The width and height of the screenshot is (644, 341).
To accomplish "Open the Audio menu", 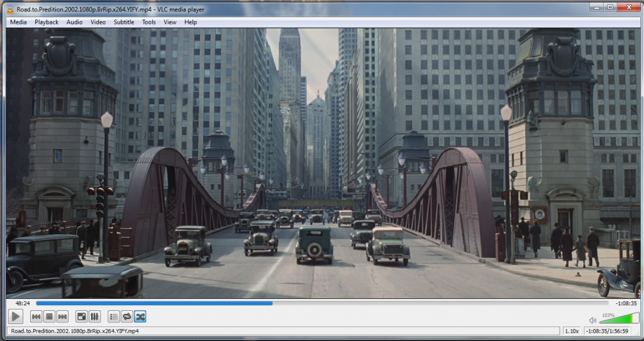I will pyautogui.click(x=74, y=22).
